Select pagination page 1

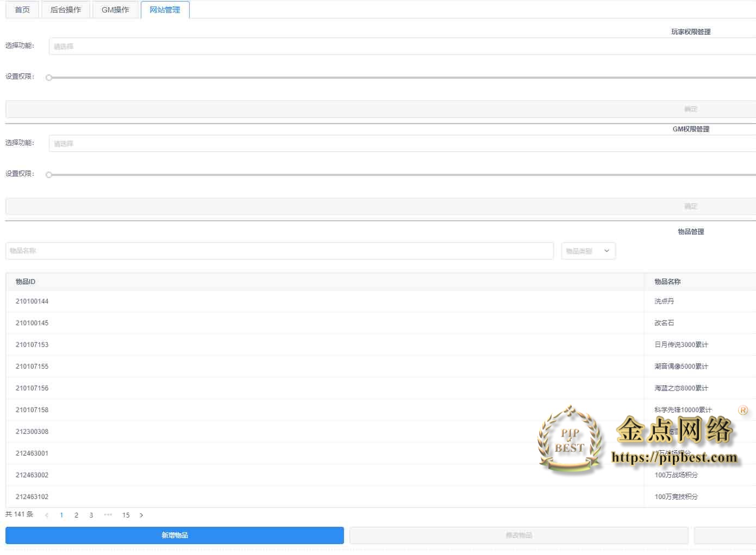pyautogui.click(x=61, y=515)
